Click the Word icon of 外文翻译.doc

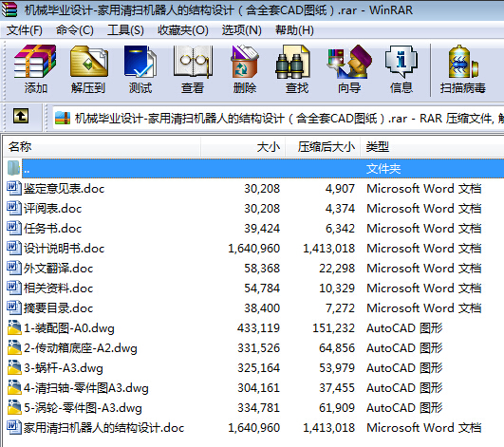[14, 268]
